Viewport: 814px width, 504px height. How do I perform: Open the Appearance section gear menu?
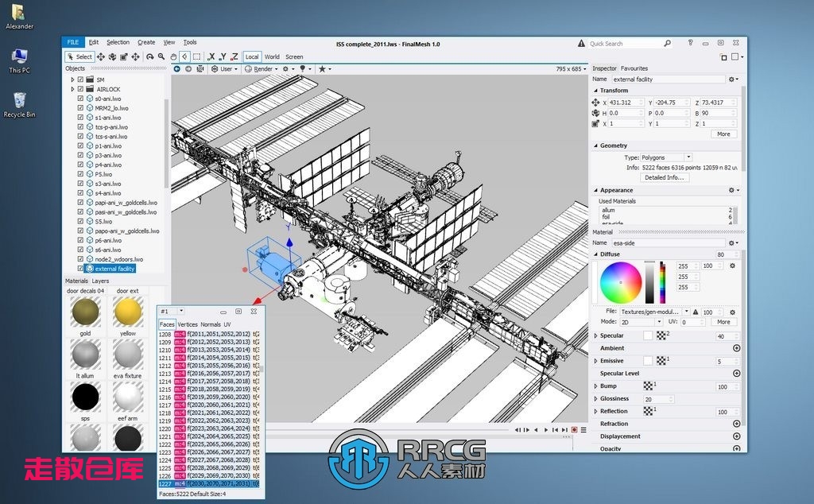pyautogui.click(x=733, y=190)
